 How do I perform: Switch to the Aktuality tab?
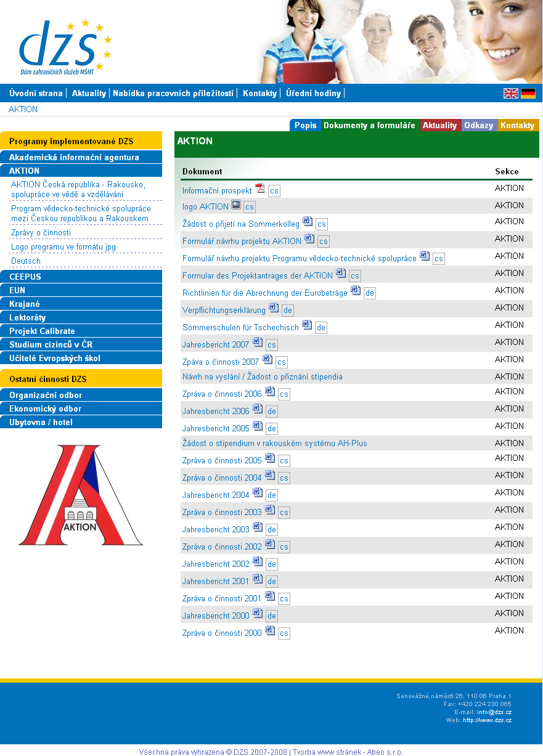pyautogui.click(x=439, y=126)
